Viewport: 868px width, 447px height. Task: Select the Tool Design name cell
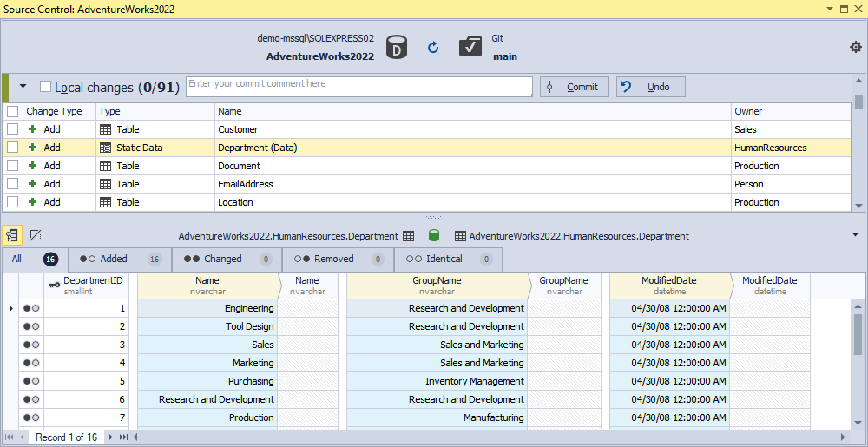pos(207,326)
